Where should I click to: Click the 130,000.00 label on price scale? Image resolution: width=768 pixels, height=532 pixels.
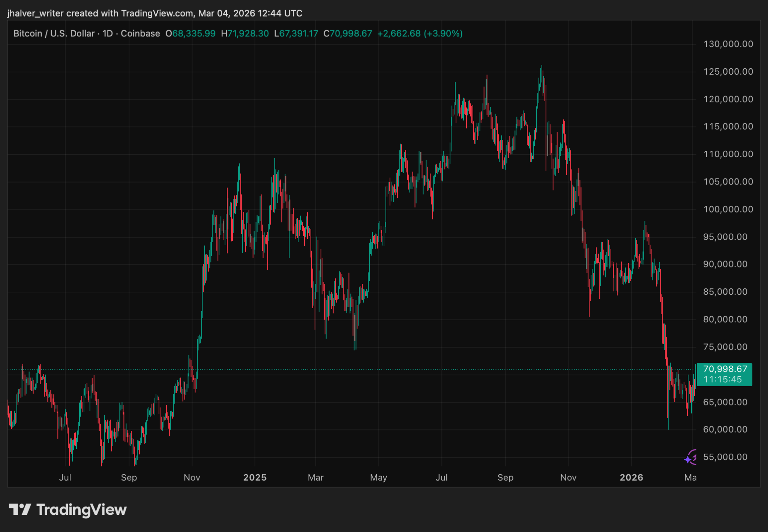[x=728, y=44]
